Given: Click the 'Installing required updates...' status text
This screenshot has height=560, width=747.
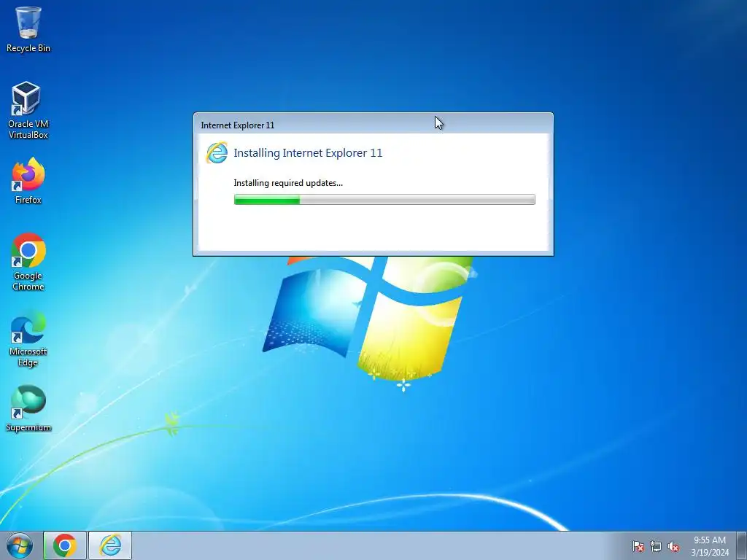Looking at the screenshot, I should pos(288,183).
